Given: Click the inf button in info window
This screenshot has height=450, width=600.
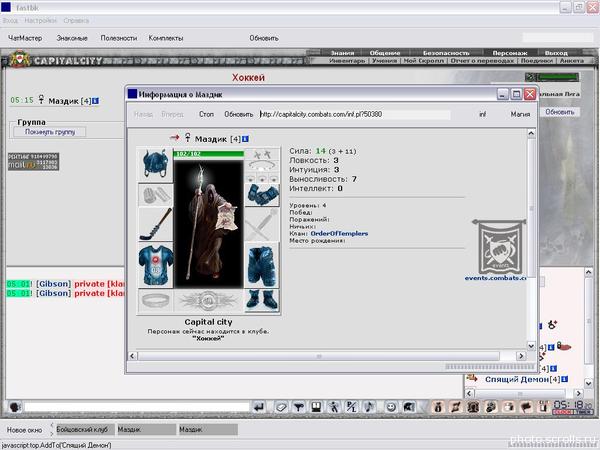Looking at the screenshot, I should [x=483, y=114].
